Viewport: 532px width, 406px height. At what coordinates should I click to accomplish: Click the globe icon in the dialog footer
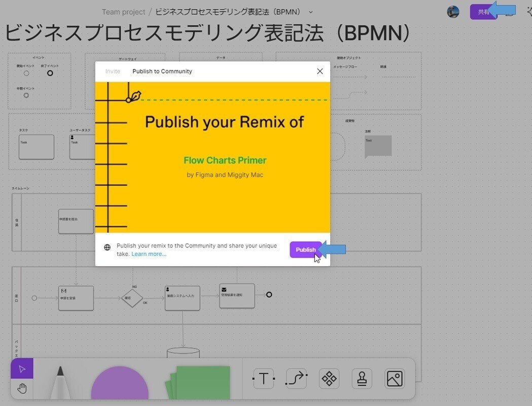click(107, 247)
